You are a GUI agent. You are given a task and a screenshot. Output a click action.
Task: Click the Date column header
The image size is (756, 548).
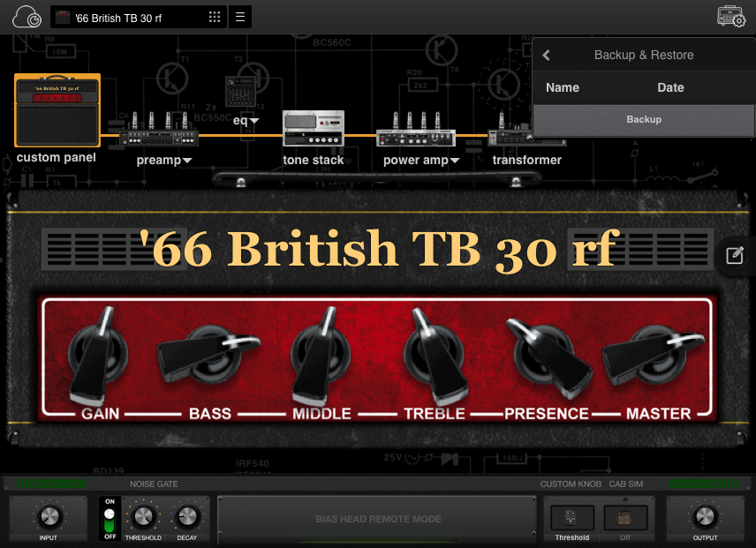670,87
